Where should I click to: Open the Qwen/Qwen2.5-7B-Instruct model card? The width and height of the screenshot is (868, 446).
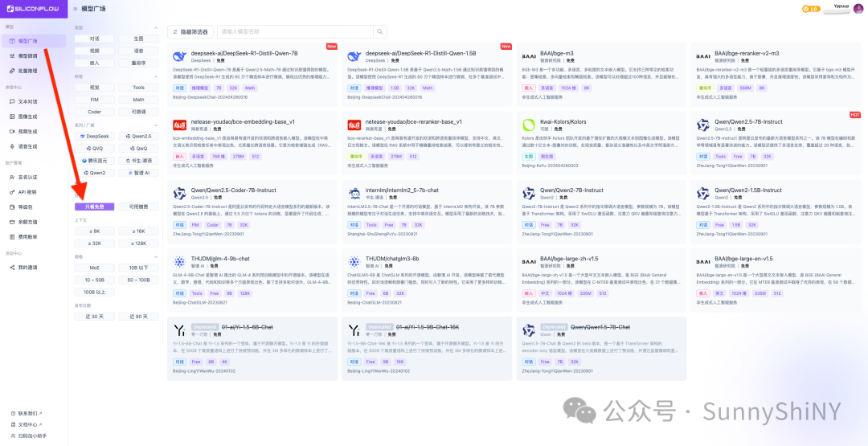pyautogui.click(x=776, y=143)
